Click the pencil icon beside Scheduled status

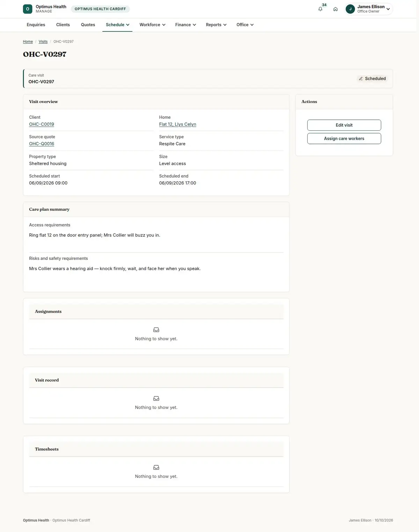tap(361, 79)
